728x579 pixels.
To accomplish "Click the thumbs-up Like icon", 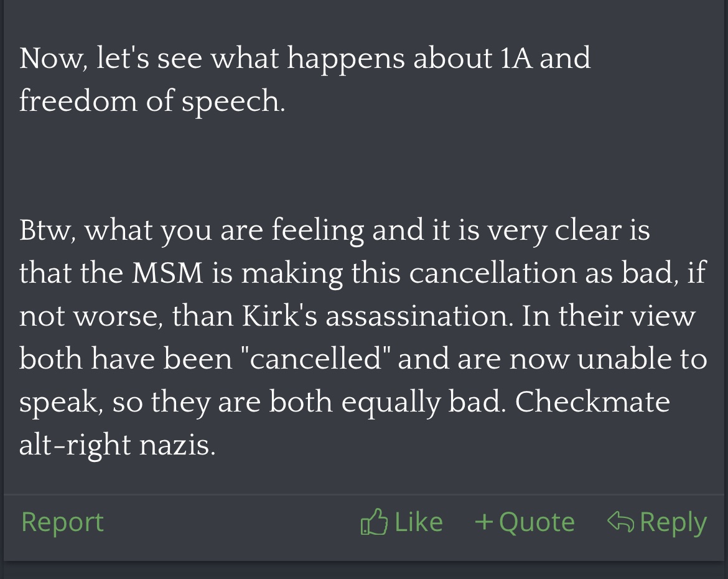I will [373, 522].
